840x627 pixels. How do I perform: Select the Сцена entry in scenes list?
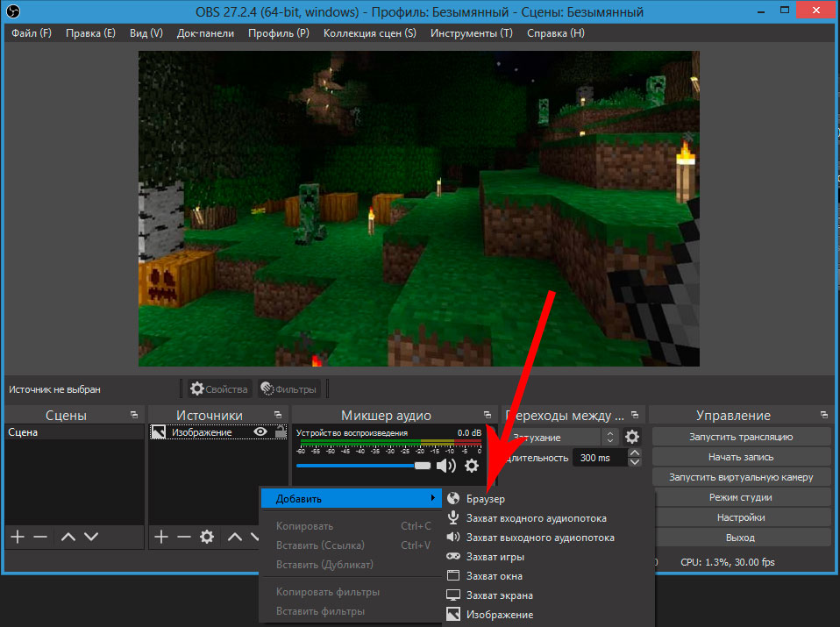point(75,432)
